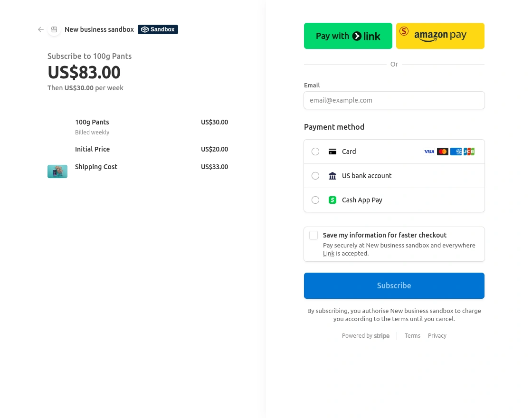Click the Amex card brand icon
The height and width of the screenshot is (418, 532).
456,151
